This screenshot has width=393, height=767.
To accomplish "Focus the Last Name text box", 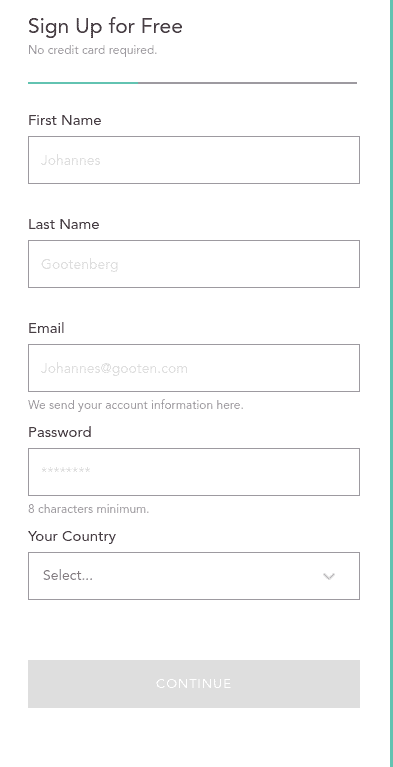I will (x=194, y=264).
